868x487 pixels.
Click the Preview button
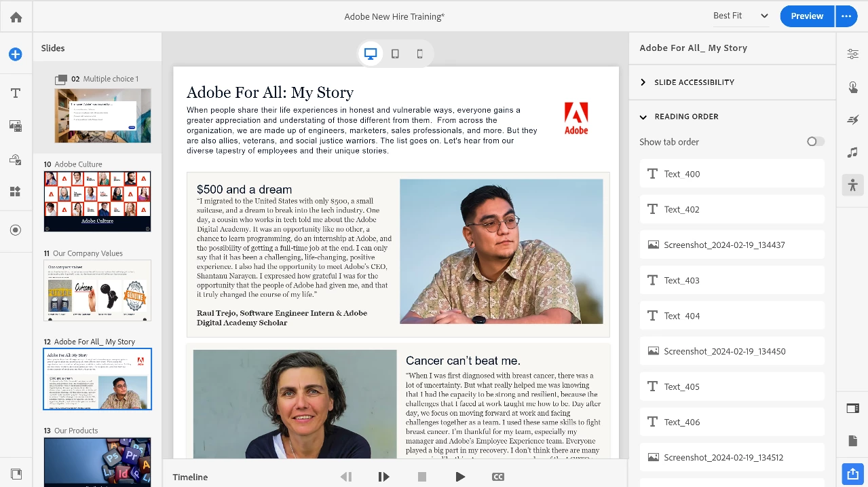pos(807,16)
